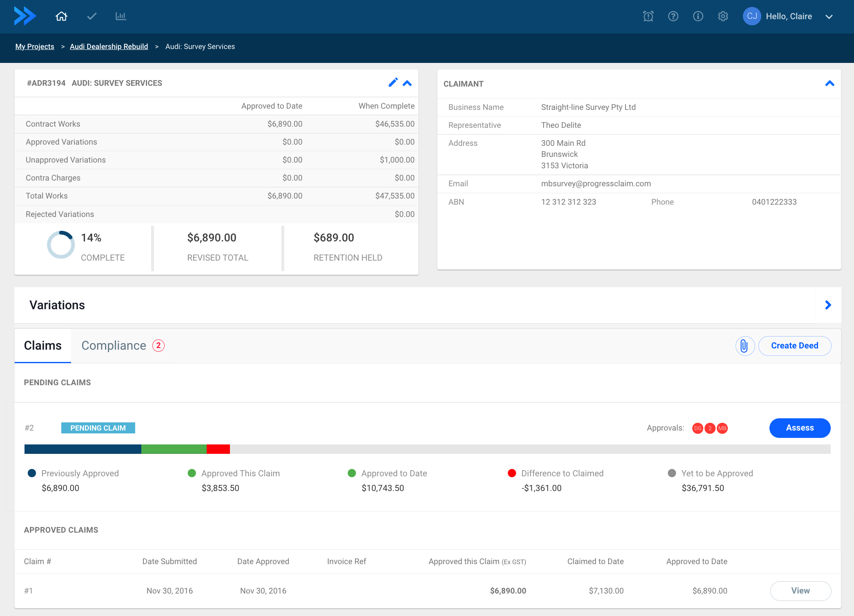The height and width of the screenshot is (616, 854).
Task: Open the user menu next to Hello, Claire
Action: coord(829,17)
